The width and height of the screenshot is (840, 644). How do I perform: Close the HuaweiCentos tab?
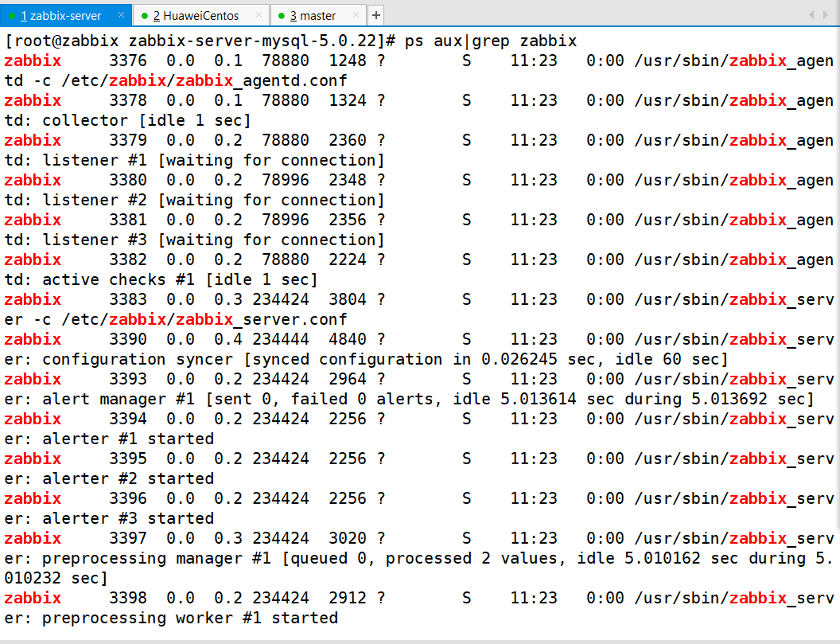point(259,15)
